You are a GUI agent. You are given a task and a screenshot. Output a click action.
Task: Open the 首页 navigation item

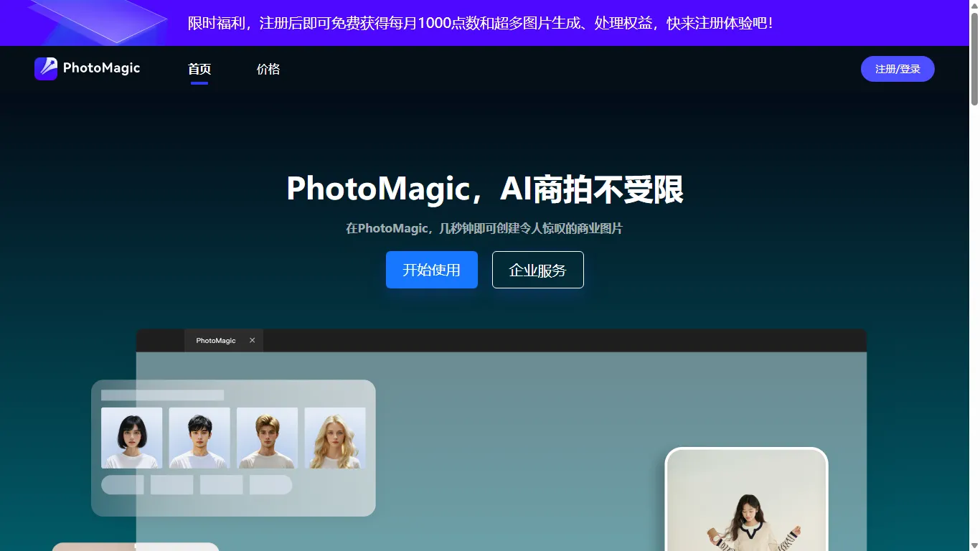coord(199,69)
